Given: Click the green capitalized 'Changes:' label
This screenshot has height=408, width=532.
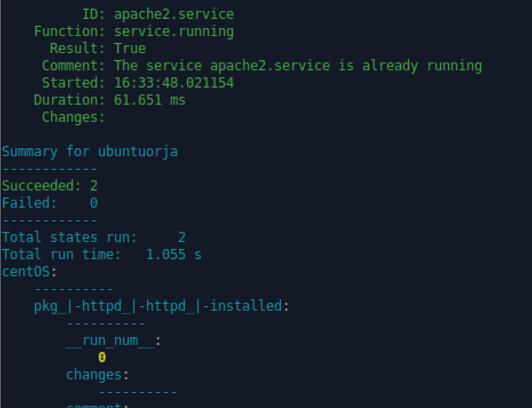Looking at the screenshot, I should 74,117.
